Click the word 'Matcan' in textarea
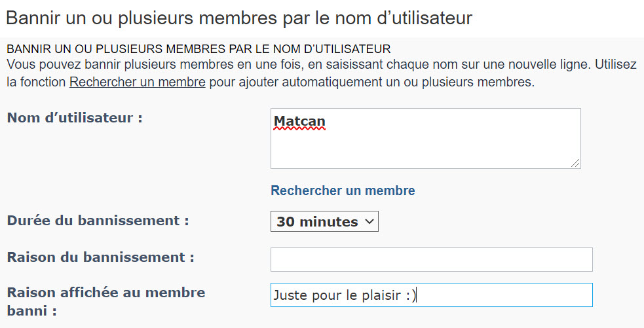 point(299,122)
